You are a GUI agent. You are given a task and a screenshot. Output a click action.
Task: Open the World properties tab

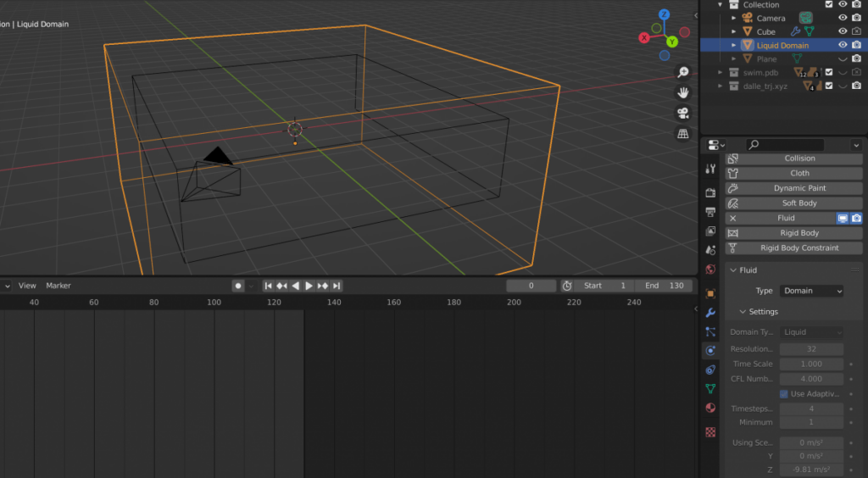[x=711, y=270]
